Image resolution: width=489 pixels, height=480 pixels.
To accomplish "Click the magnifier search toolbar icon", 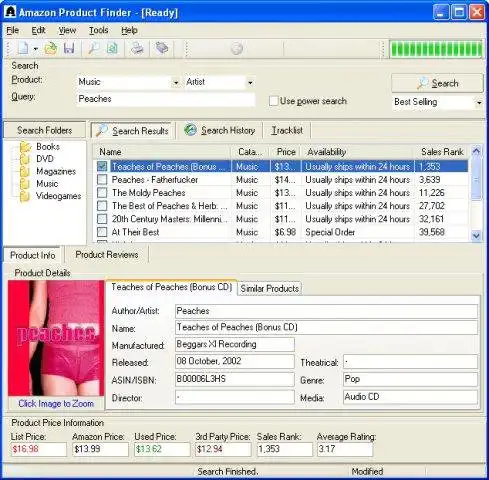I will click(93, 49).
